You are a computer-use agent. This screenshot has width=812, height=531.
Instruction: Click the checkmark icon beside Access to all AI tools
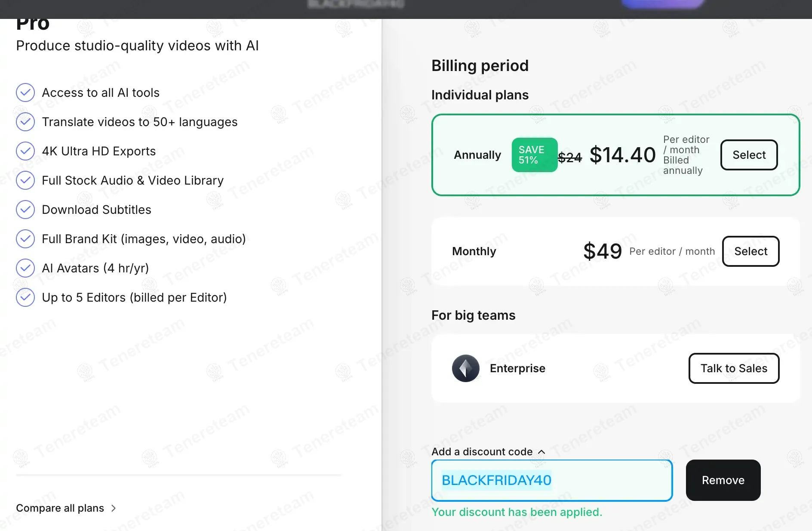25,93
